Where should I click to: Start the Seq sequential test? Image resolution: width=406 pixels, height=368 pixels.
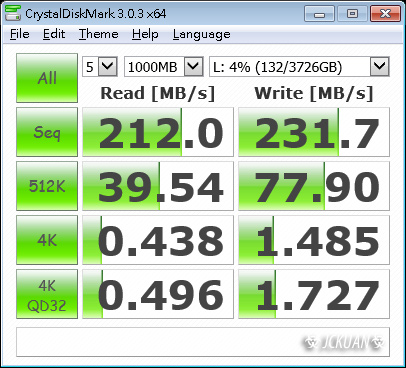pos(47,132)
